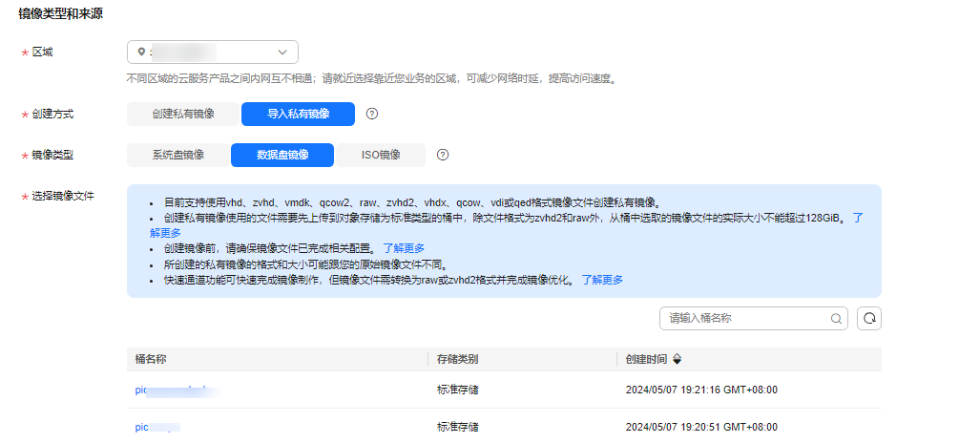980x443 pixels.
Task: Click 标准存储 in the 19:21:16 row
Action: [457, 390]
